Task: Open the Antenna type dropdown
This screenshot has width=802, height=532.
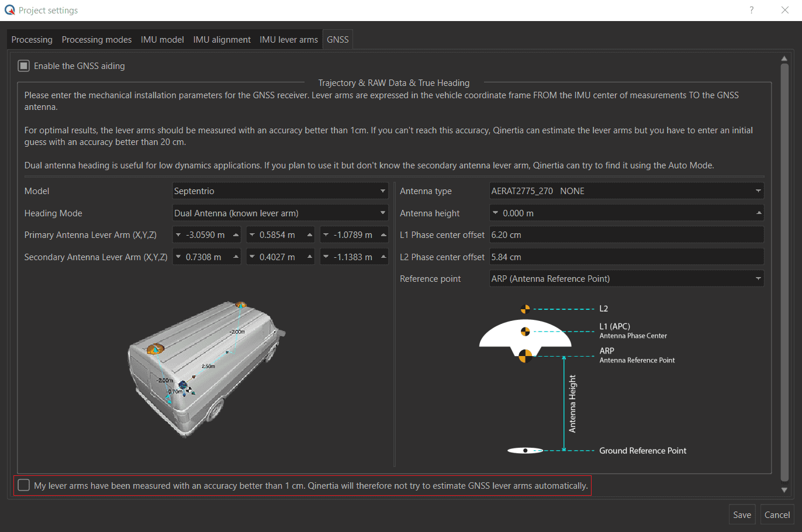Action: click(x=626, y=191)
